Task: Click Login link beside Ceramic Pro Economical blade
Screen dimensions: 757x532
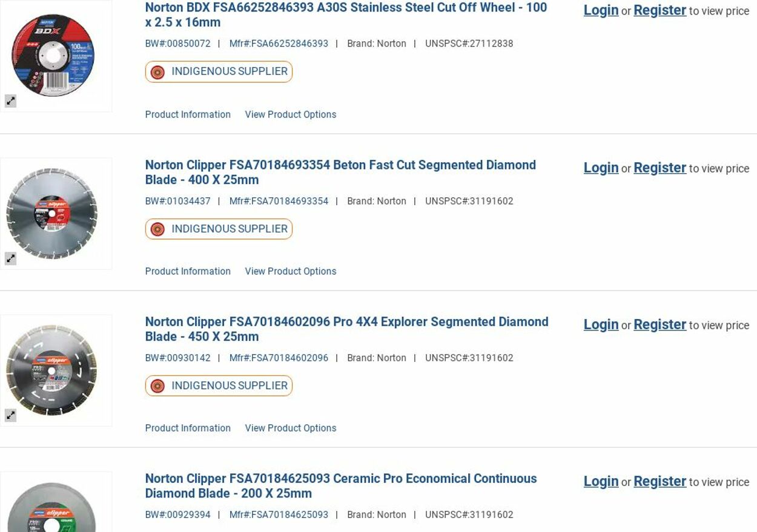Action: coord(601,481)
